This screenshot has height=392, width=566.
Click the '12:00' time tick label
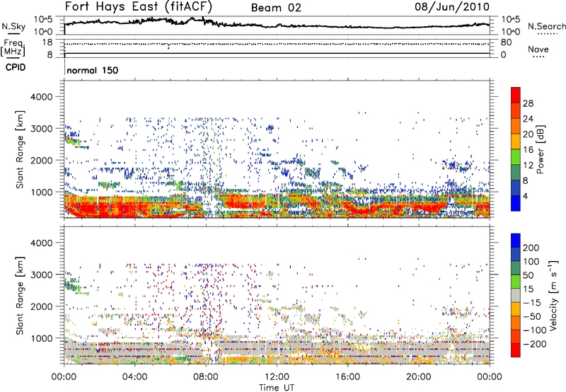[277, 377]
